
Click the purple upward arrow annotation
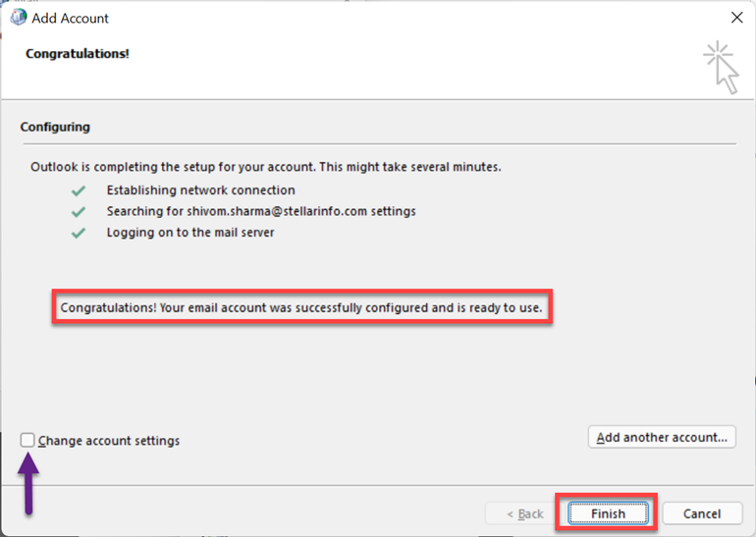(28, 481)
